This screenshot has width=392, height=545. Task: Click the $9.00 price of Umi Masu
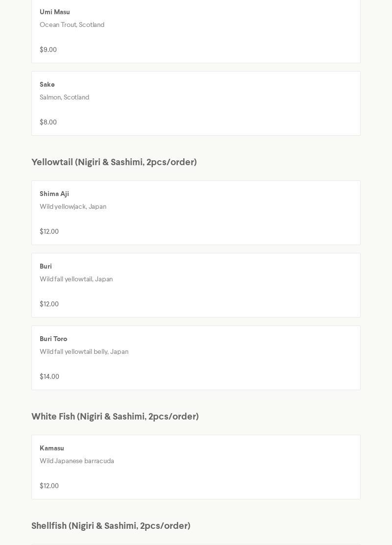(x=48, y=50)
